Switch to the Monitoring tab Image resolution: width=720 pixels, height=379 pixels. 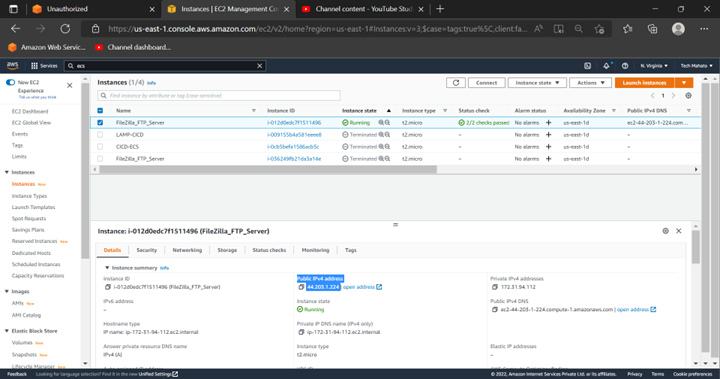click(x=315, y=250)
